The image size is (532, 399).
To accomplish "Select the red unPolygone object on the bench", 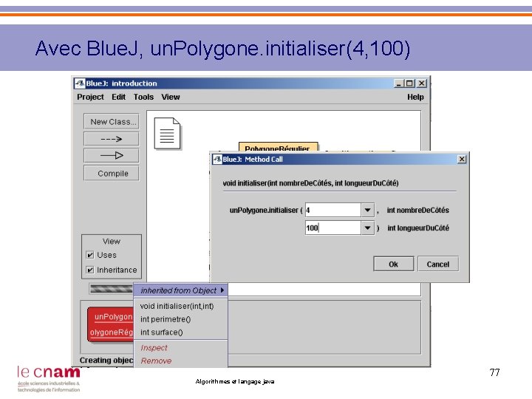I will coord(111,324).
